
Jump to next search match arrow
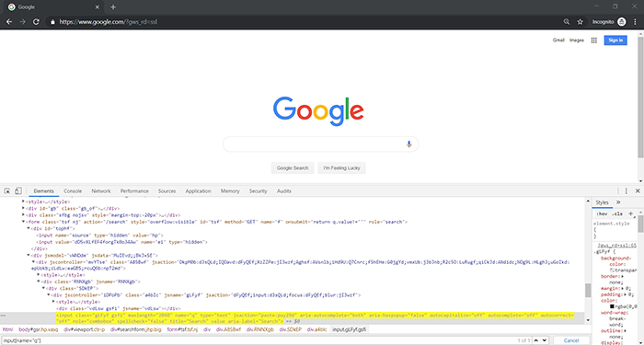(545, 340)
